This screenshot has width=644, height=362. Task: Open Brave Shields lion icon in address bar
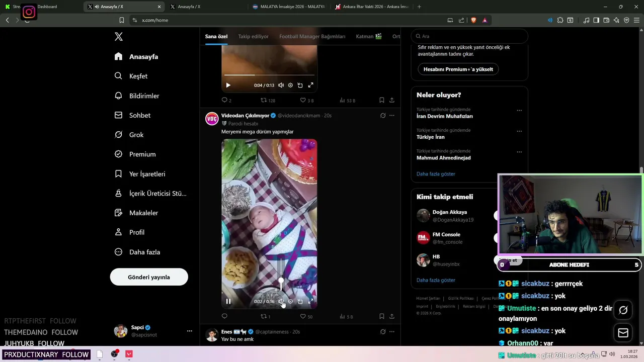tap(473, 20)
